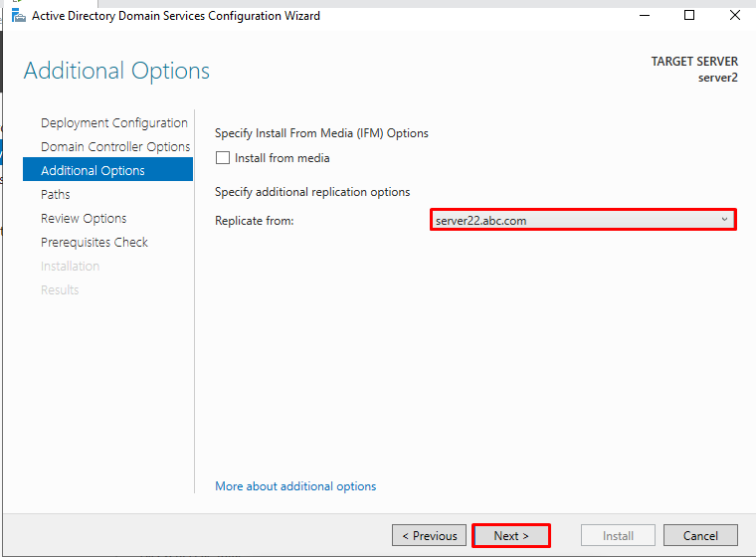Click the Previous button
756x557 pixels.
[429, 536]
